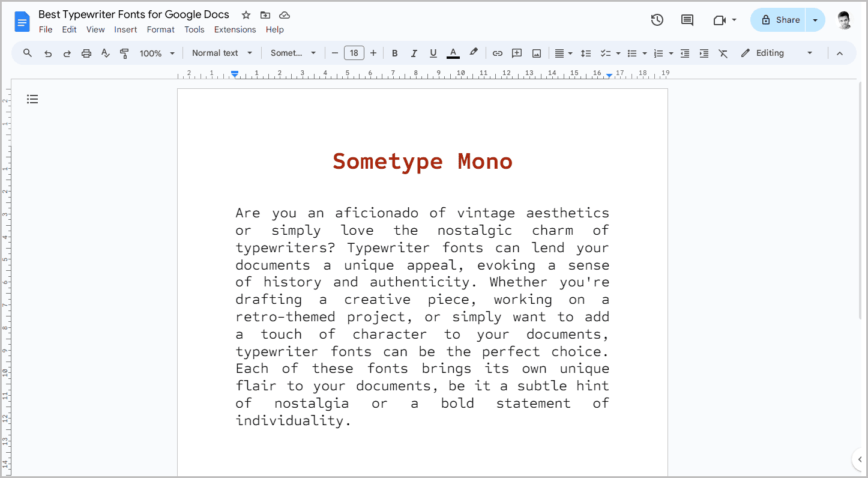
Task: Open the Normal text style dropdown
Action: click(222, 53)
